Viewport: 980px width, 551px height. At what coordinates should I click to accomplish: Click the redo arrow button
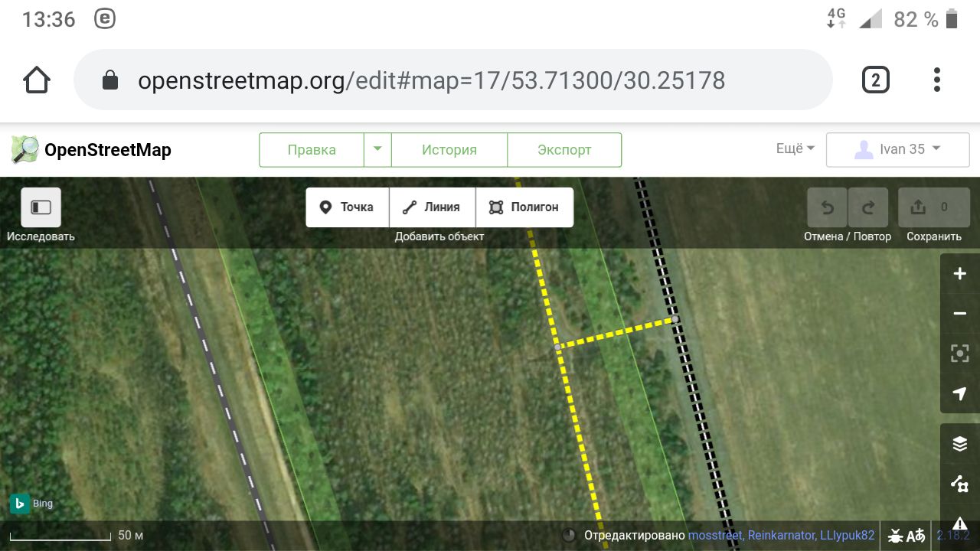(868, 207)
